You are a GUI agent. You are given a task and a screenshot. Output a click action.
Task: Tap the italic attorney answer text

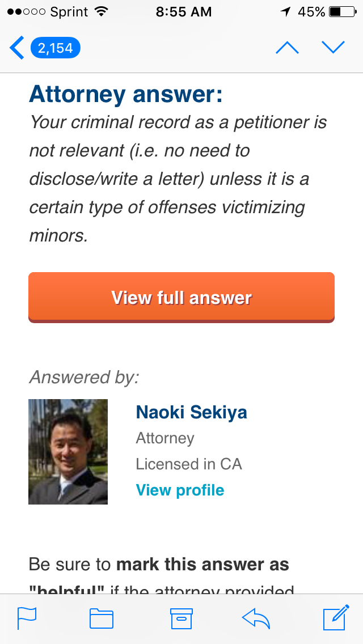click(178, 179)
